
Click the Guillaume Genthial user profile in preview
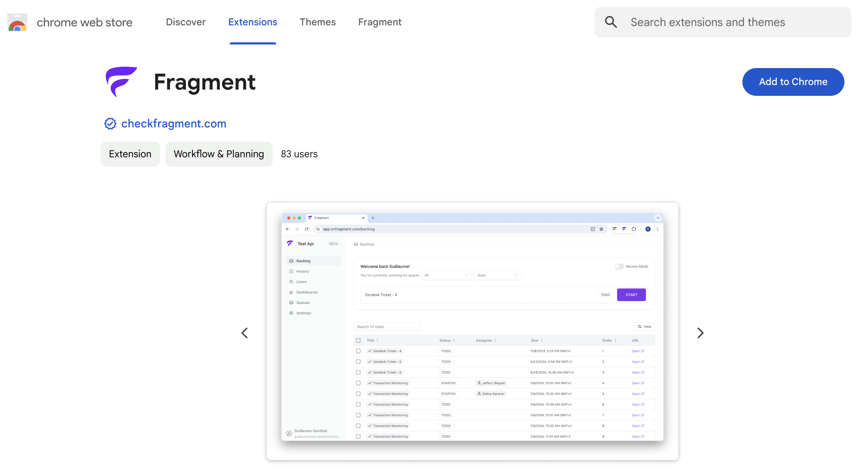[x=314, y=433]
